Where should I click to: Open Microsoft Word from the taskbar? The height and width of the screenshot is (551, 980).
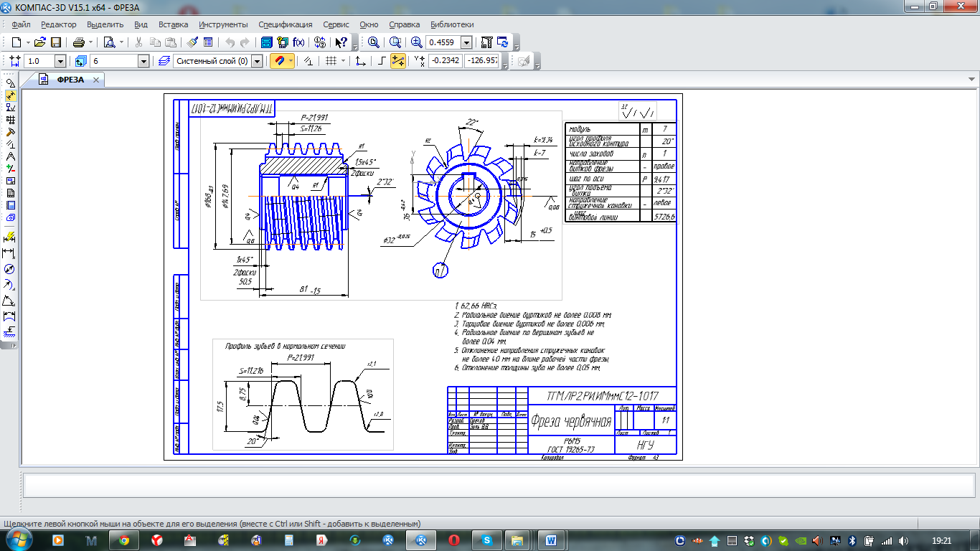pos(550,540)
